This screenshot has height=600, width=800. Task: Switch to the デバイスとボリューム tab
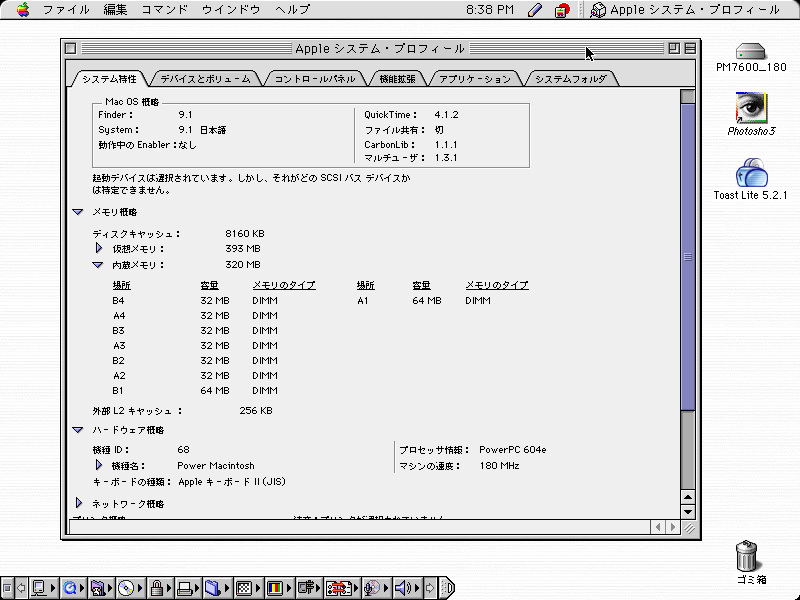pos(205,79)
